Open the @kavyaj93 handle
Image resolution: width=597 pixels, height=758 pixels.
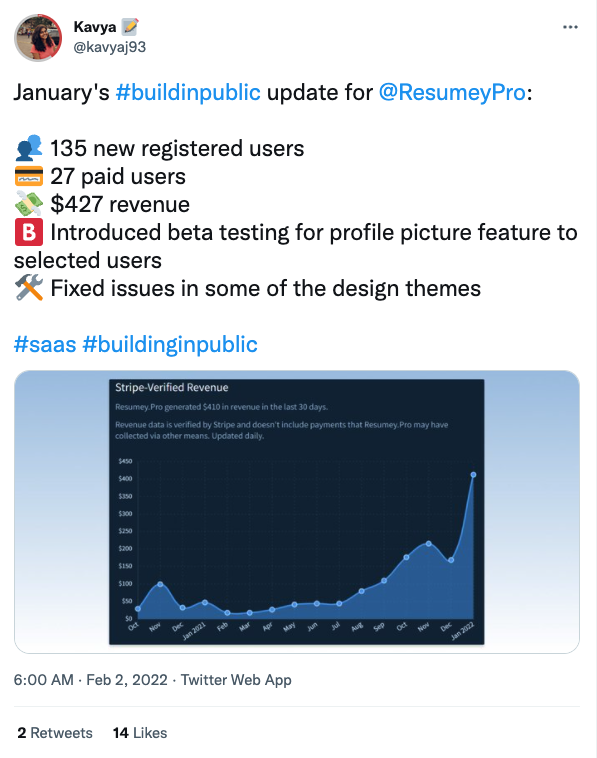tap(110, 47)
